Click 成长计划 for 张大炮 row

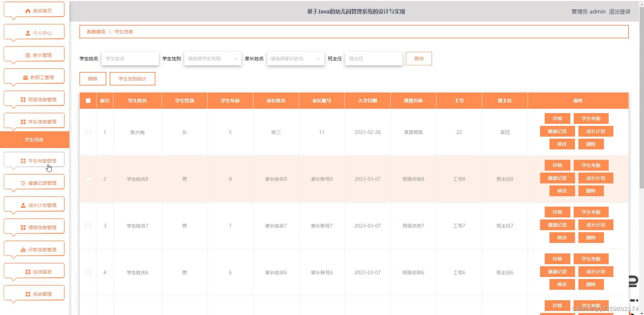point(596,131)
